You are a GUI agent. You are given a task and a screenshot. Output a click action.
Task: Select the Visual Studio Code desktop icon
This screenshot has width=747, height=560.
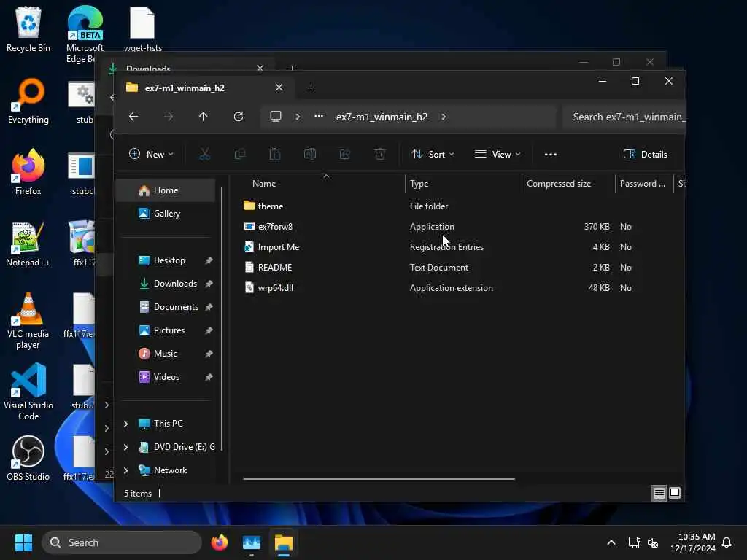[x=28, y=392]
